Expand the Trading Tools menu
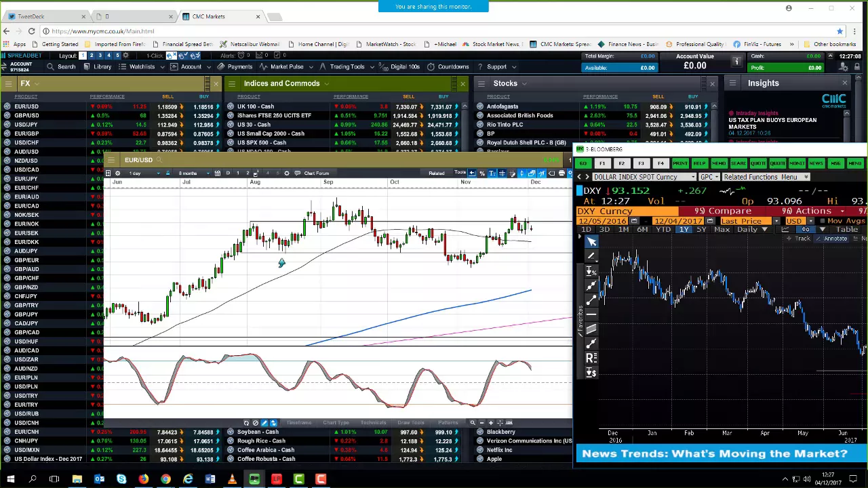The height and width of the screenshot is (488, 868). [x=347, y=66]
